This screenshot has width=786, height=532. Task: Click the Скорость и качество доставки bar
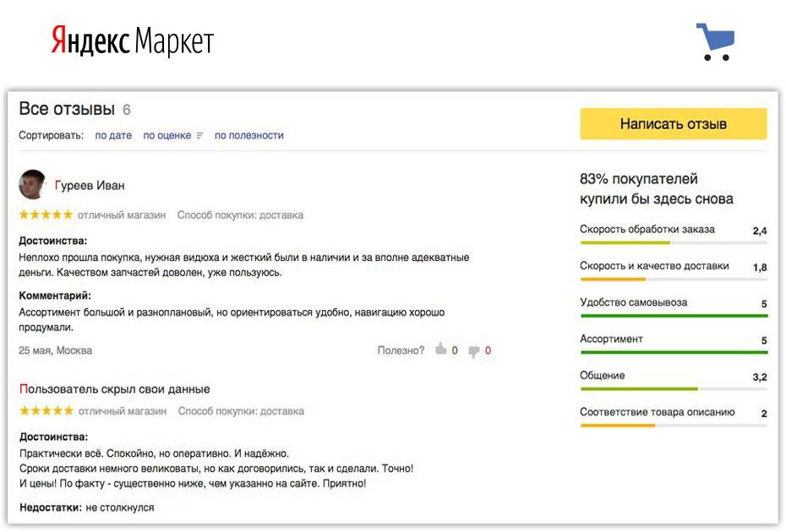[674, 279]
